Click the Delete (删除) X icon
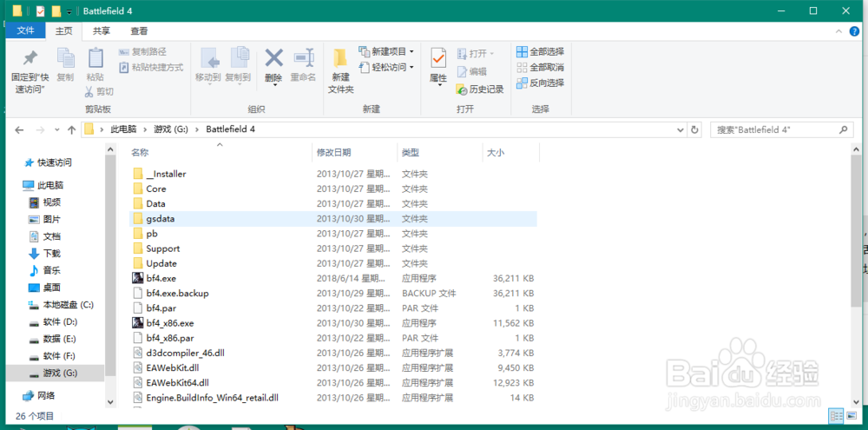This screenshot has height=430, width=868. pos(274,57)
